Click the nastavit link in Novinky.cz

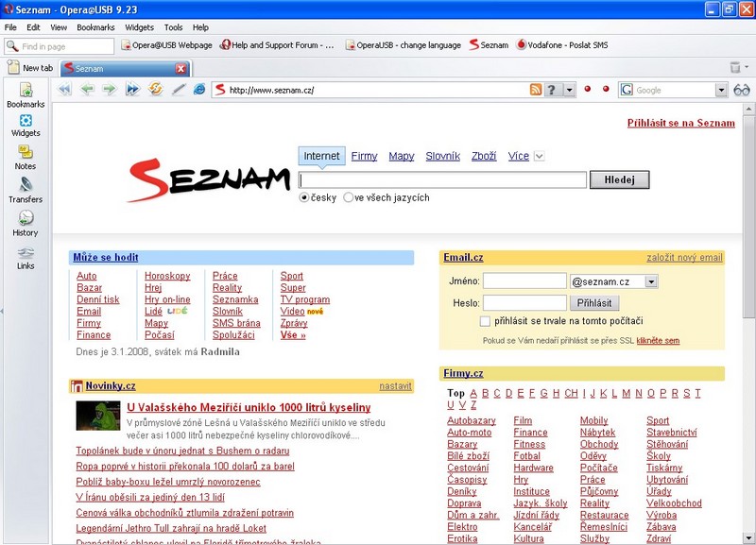coord(395,386)
